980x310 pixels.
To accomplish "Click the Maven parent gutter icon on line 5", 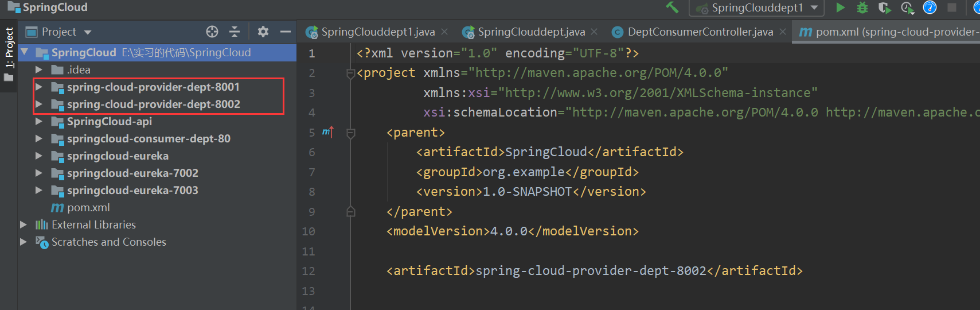I will [327, 132].
